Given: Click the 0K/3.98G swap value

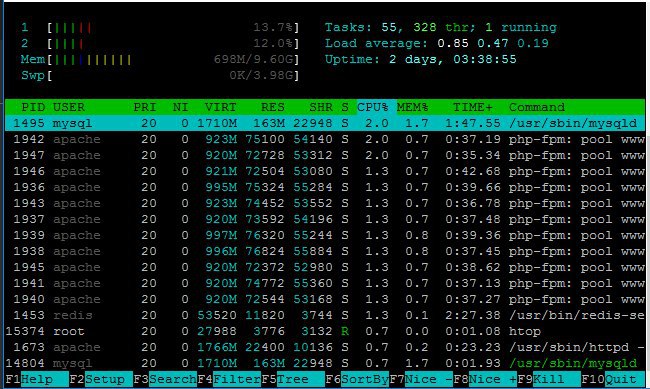Looking at the screenshot, I should [x=262, y=75].
